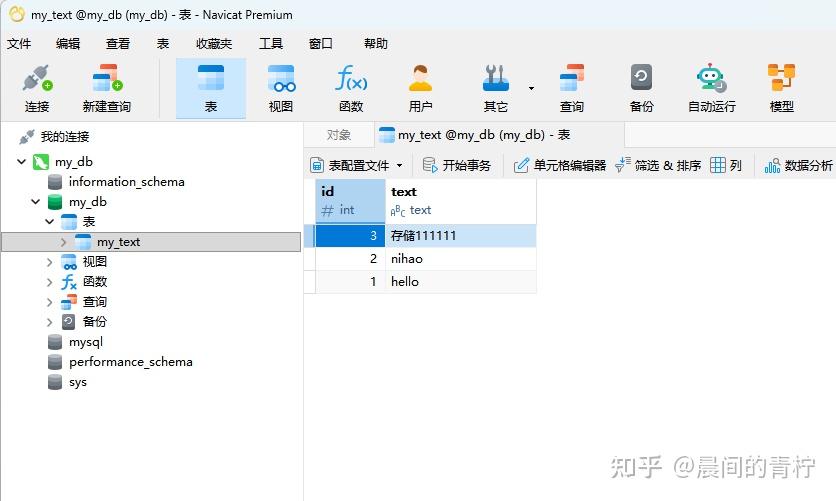Click Filter & Sort (筛选 & 排序)
Viewport: 836px width, 501px height.
pyautogui.click(x=658, y=166)
